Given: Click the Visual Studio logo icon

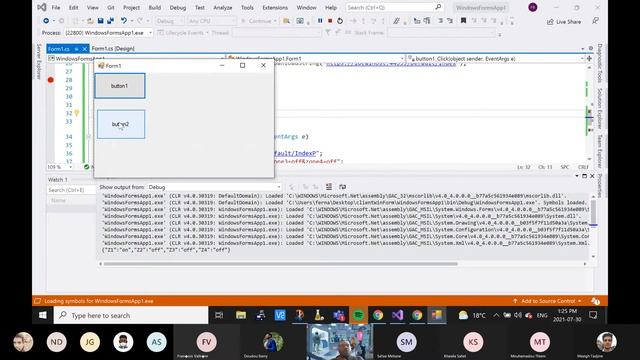Looking at the screenshot, I should pyautogui.click(x=41, y=7).
